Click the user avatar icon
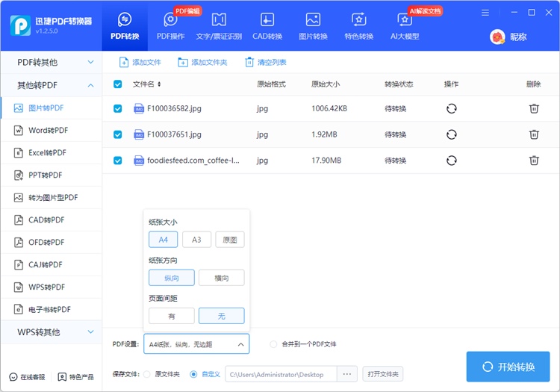Image resolution: width=560 pixels, height=392 pixels. [497, 37]
